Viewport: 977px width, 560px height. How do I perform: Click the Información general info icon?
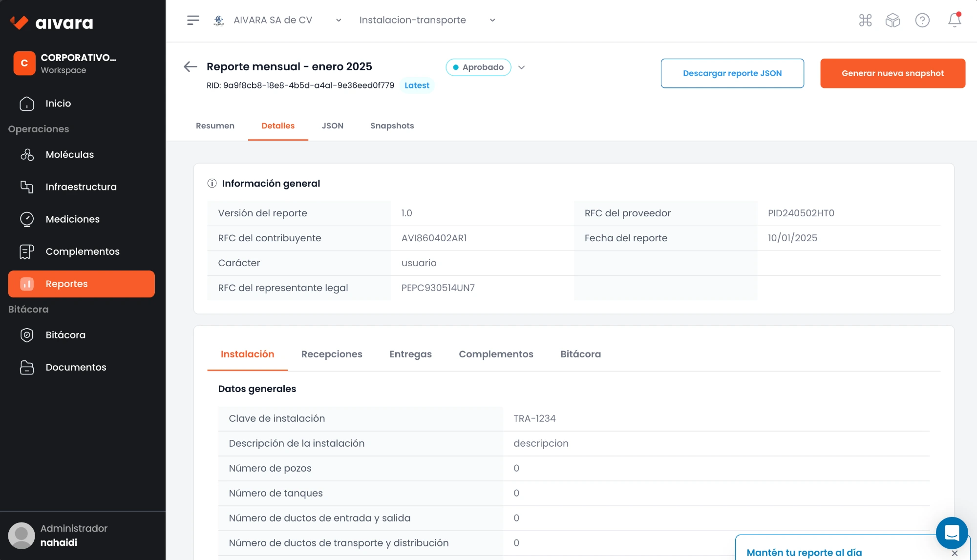[212, 184]
